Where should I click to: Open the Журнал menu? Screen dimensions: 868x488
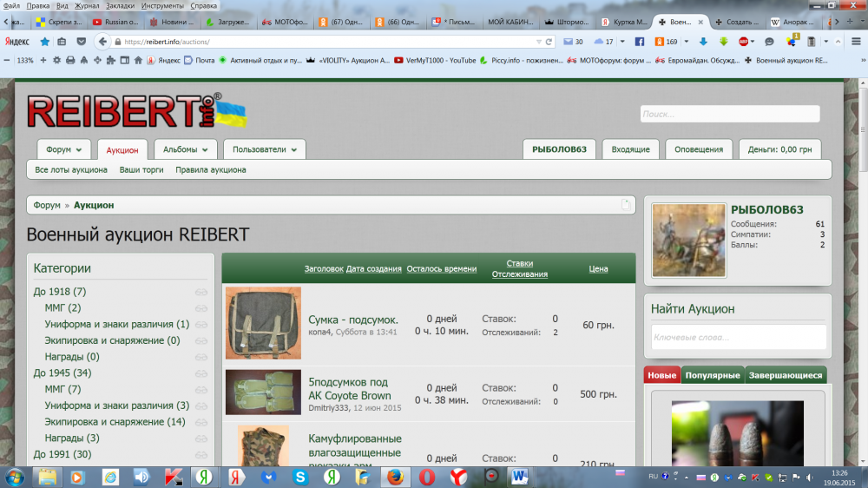click(x=87, y=5)
